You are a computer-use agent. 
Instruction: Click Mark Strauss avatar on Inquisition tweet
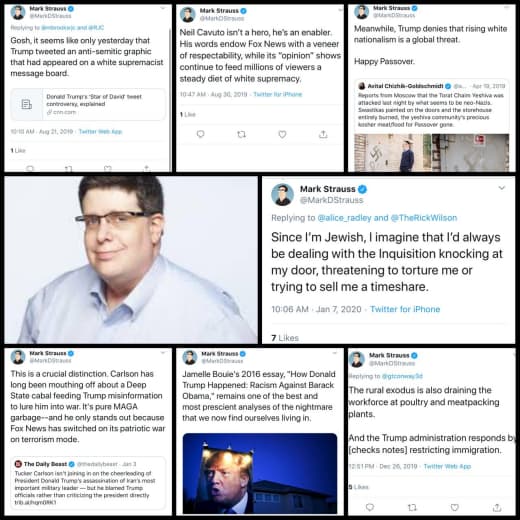coord(282,194)
